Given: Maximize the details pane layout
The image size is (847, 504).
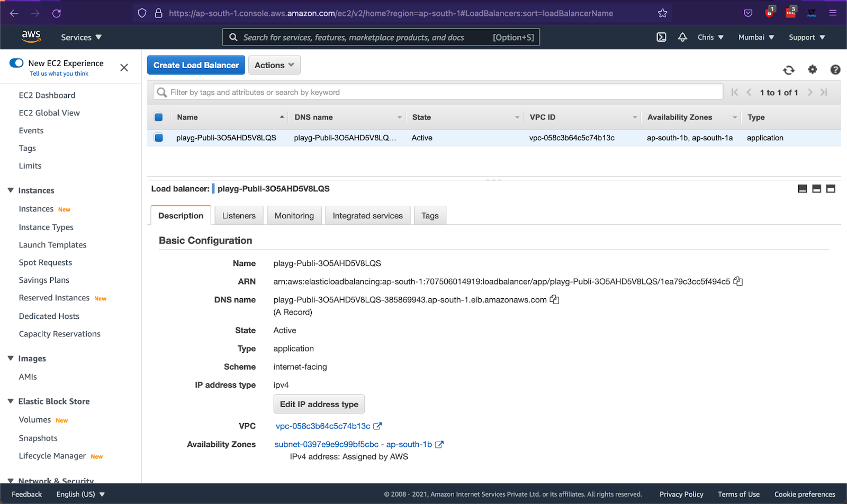Looking at the screenshot, I should (831, 189).
